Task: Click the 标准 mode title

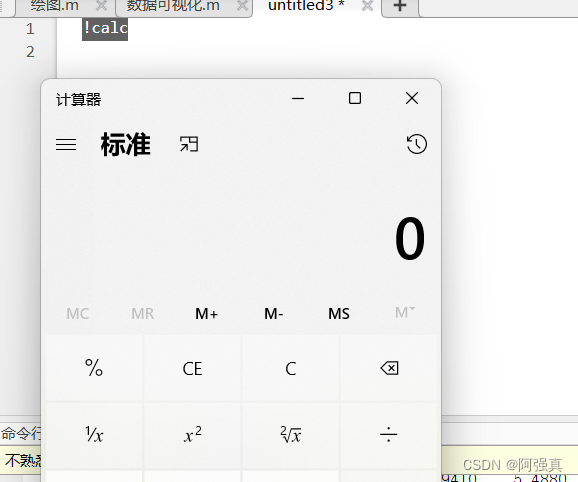Action: click(125, 144)
